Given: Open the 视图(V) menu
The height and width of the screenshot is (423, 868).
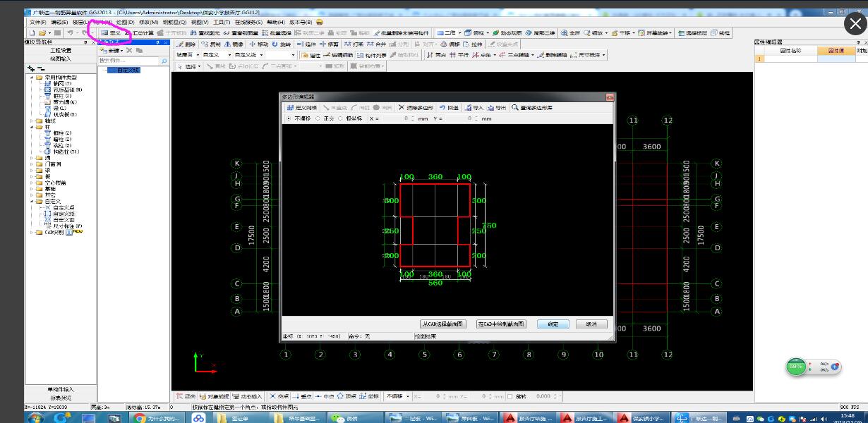Looking at the screenshot, I should pyautogui.click(x=200, y=23).
